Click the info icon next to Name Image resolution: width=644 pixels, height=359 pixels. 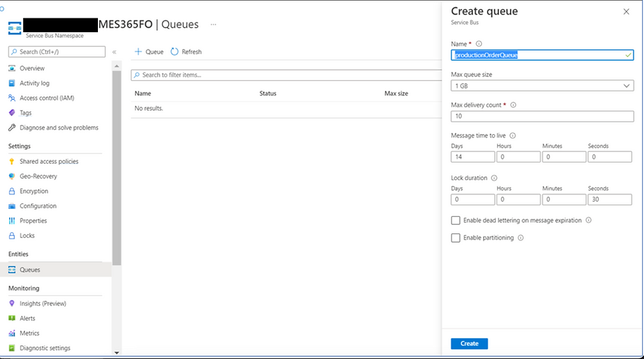479,43
